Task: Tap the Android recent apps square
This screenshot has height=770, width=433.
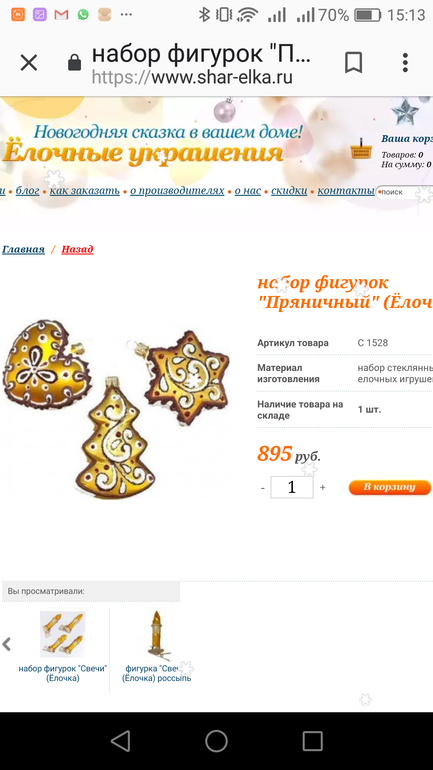Action: (x=312, y=741)
